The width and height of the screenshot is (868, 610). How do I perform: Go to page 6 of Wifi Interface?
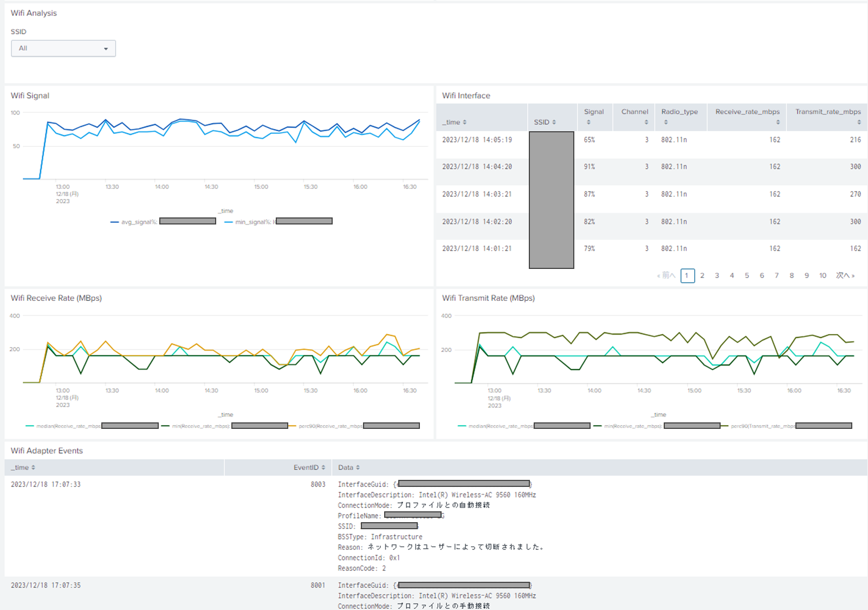[762, 275]
